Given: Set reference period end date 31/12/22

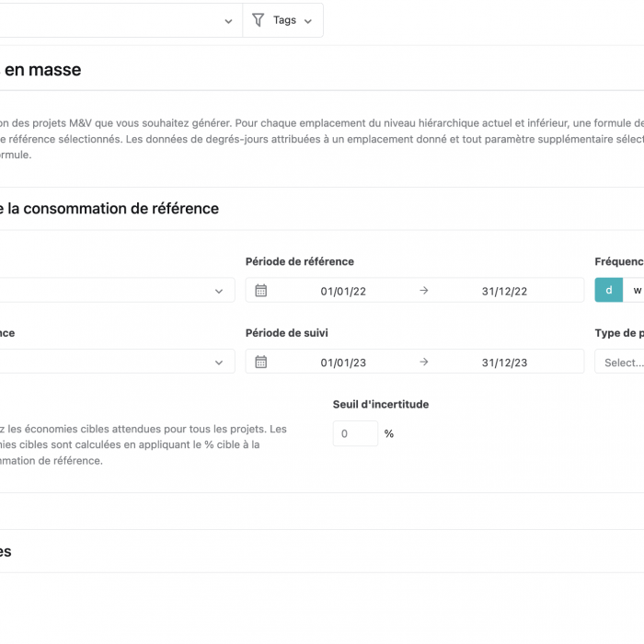Looking at the screenshot, I should tap(504, 292).
